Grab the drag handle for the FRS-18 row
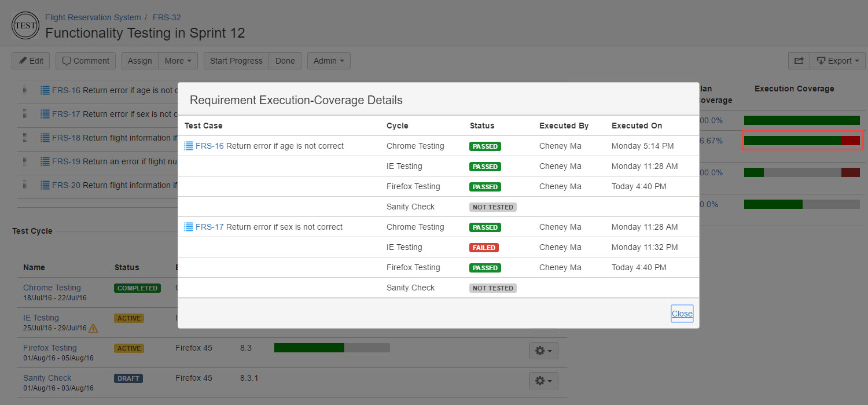The image size is (868, 405). click(x=25, y=138)
